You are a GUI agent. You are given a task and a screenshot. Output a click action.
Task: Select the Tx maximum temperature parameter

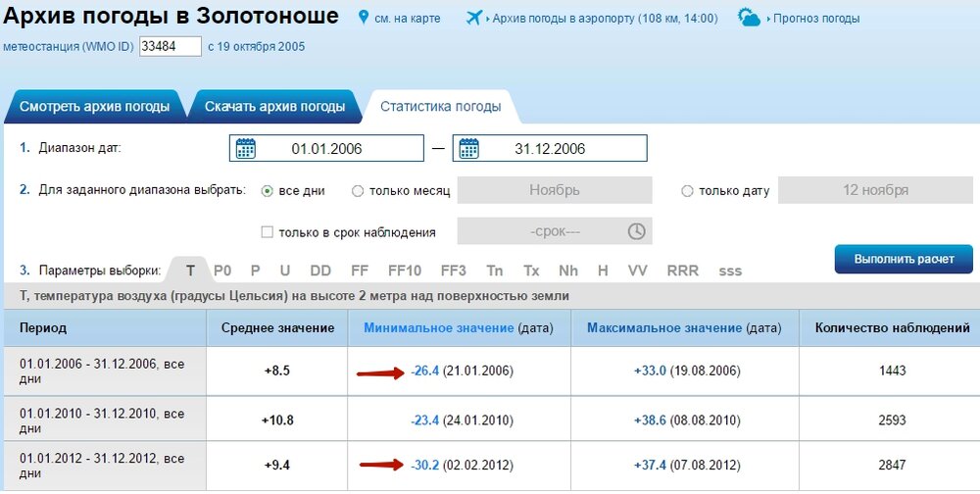[531, 271]
